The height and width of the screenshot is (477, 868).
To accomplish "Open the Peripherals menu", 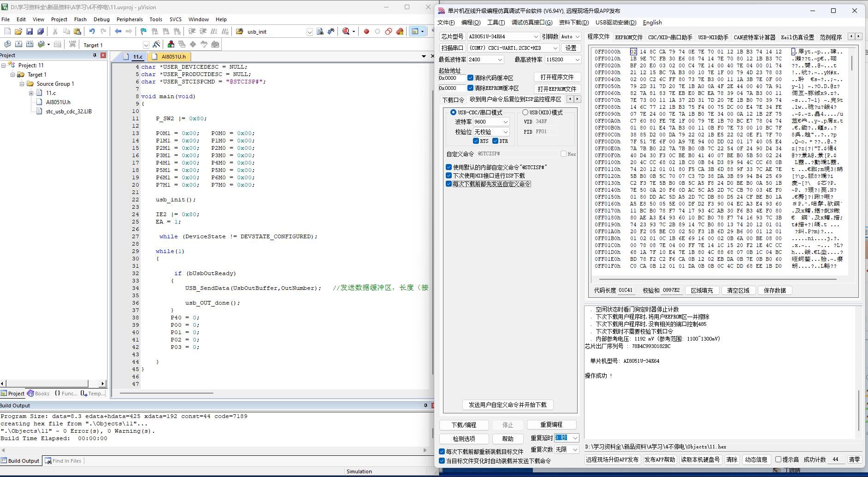I will (130, 19).
